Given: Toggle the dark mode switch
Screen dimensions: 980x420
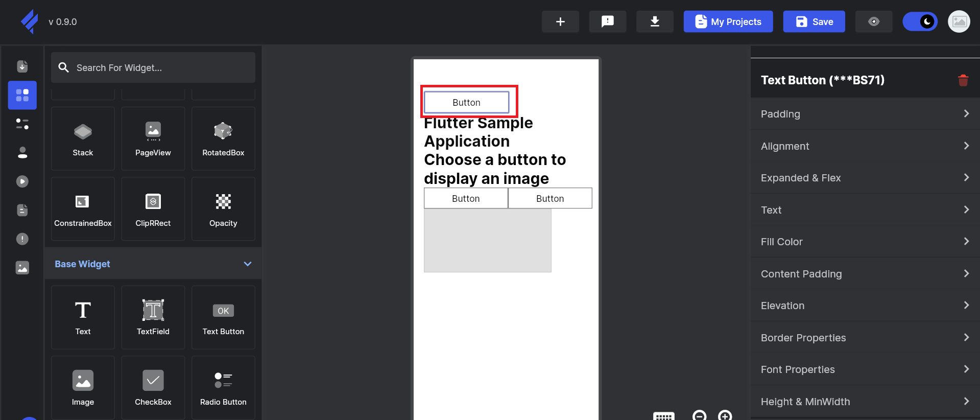Looking at the screenshot, I should click(920, 21).
